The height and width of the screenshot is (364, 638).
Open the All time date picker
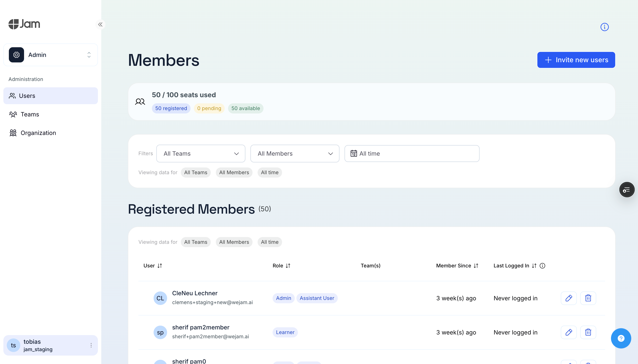412,154
